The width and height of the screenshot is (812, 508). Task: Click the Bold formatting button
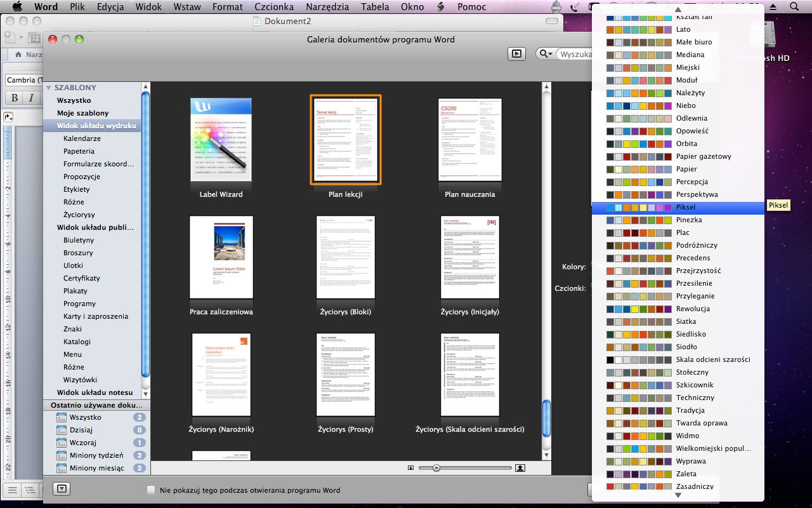click(x=14, y=98)
